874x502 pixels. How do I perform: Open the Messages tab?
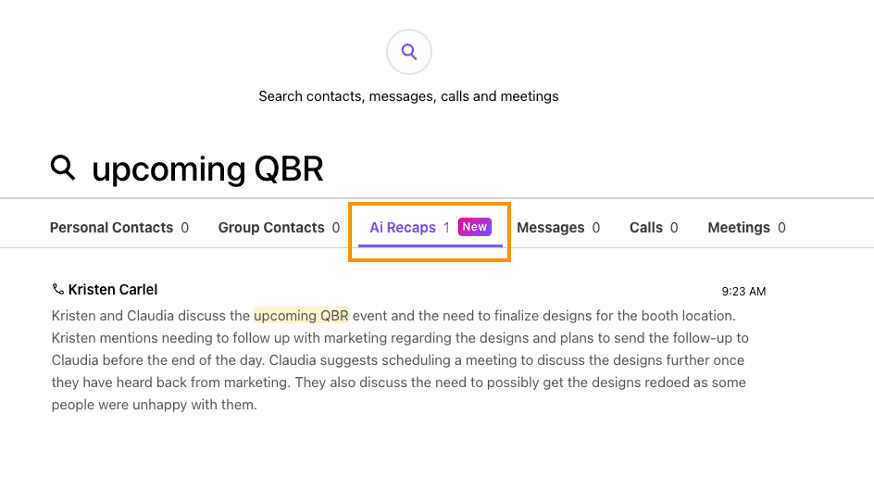[x=558, y=227]
